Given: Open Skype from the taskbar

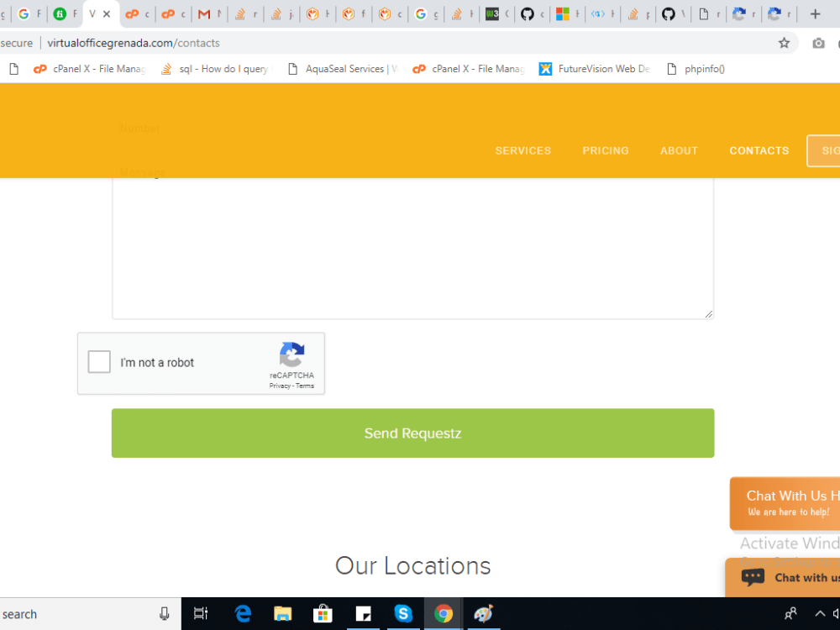Looking at the screenshot, I should click(403, 614).
